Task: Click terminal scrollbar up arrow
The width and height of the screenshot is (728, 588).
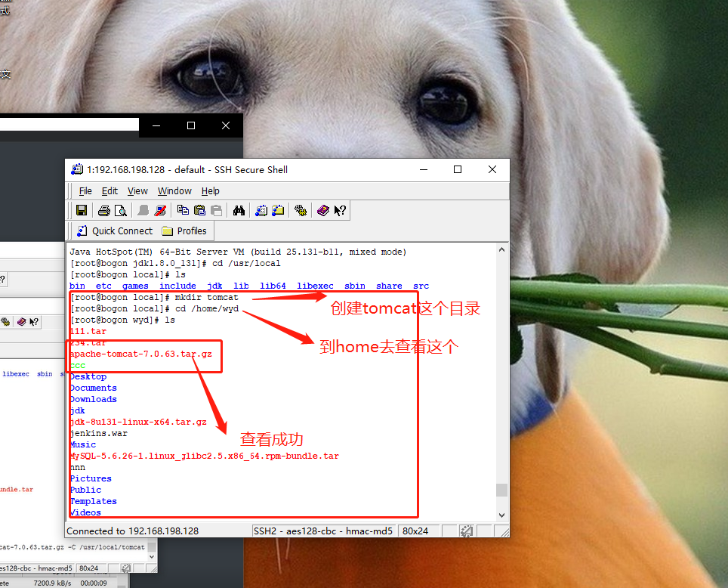Action: coord(501,249)
